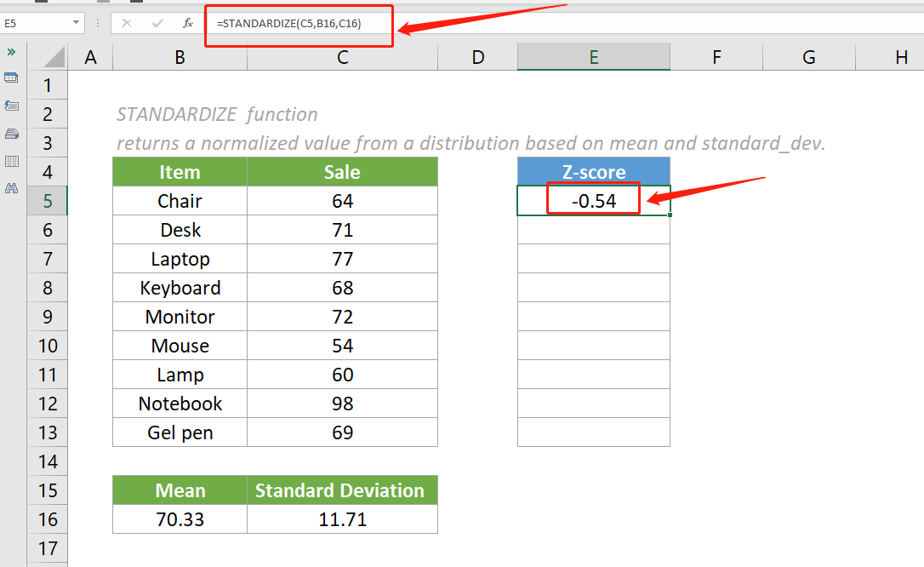Viewport: 924px width, 567px height.
Task: Expand the sidebar with double chevron icon
Action: (11, 52)
